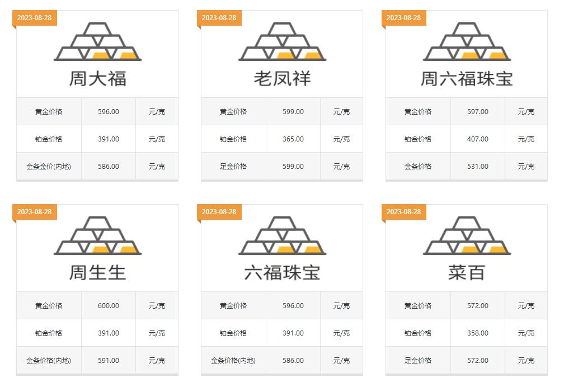Click 老凤祥 足金价格 label
This screenshot has height=392, width=564.
(x=233, y=167)
